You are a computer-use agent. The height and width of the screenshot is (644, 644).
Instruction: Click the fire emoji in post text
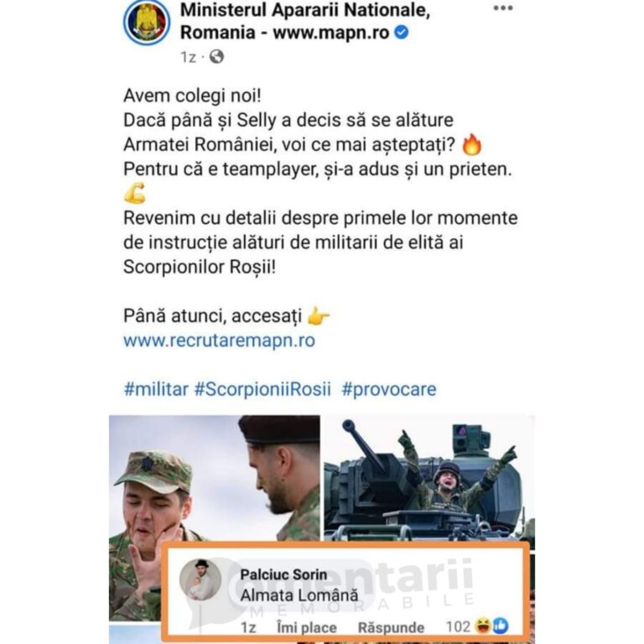click(x=472, y=144)
